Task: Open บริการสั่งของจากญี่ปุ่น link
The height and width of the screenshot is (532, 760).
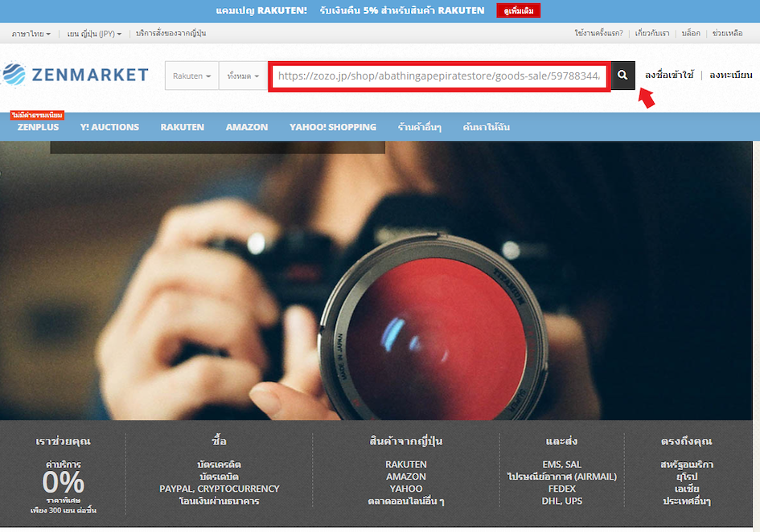Action: (171, 34)
